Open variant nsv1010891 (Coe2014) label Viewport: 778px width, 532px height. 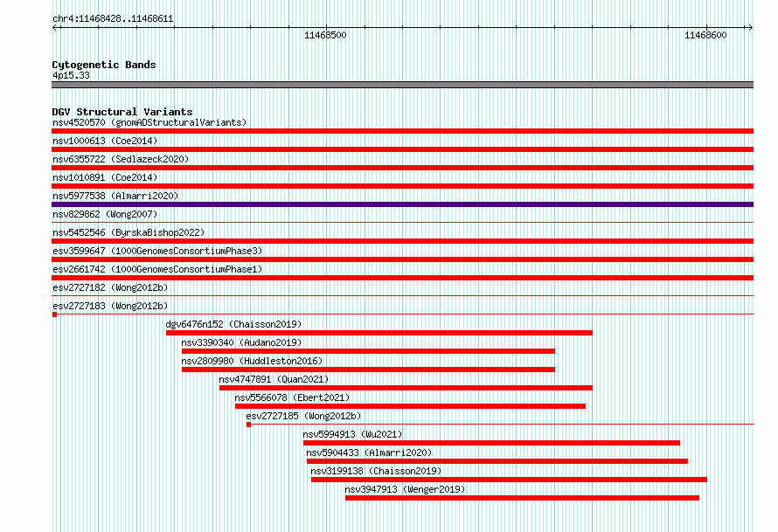[x=105, y=177]
